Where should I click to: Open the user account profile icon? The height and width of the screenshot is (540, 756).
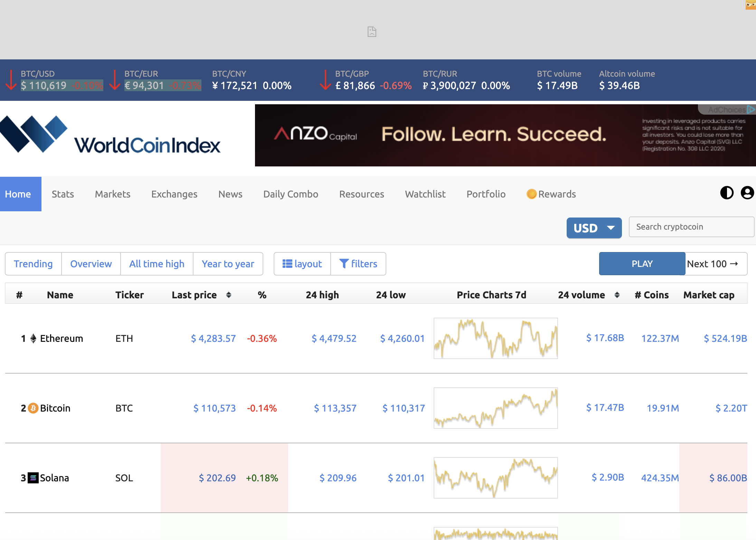(x=747, y=193)
